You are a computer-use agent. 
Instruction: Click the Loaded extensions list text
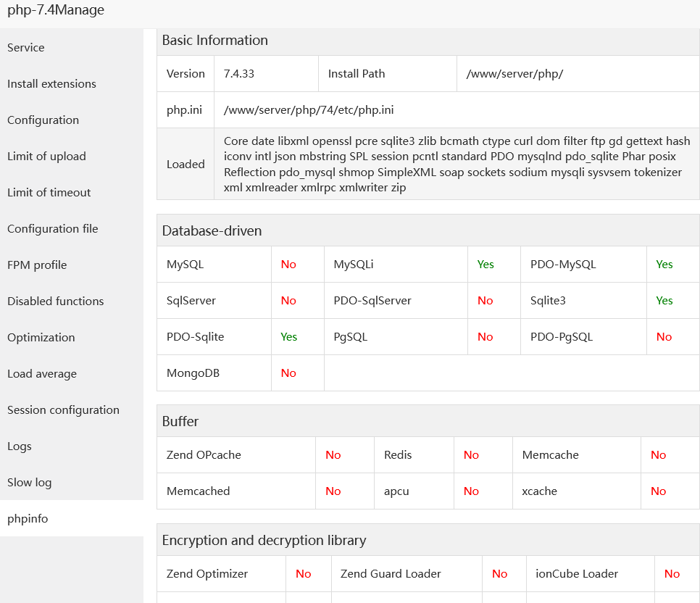click(457, 165)
